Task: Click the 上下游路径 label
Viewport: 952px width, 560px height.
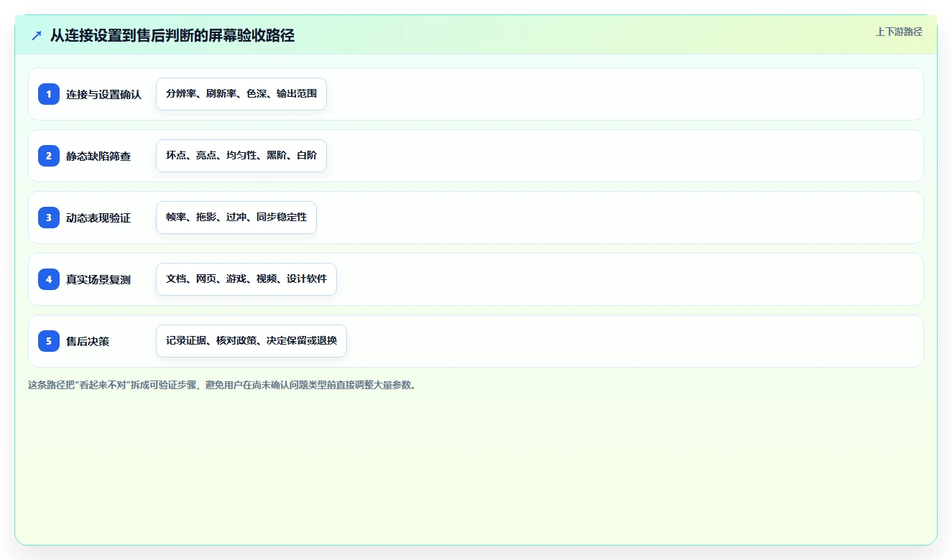Action: pyautogui.click(x=899, y=32)
